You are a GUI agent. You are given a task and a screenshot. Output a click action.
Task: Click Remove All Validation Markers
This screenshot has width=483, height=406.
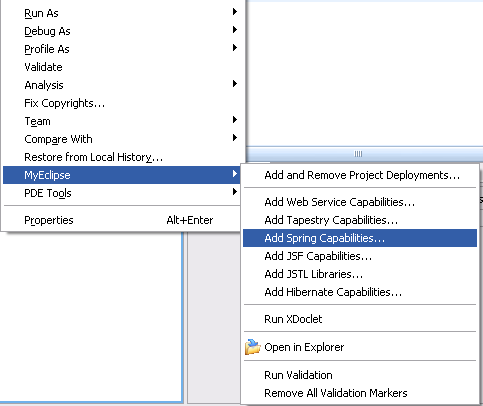pyautogui.click(x=360, y=393)
